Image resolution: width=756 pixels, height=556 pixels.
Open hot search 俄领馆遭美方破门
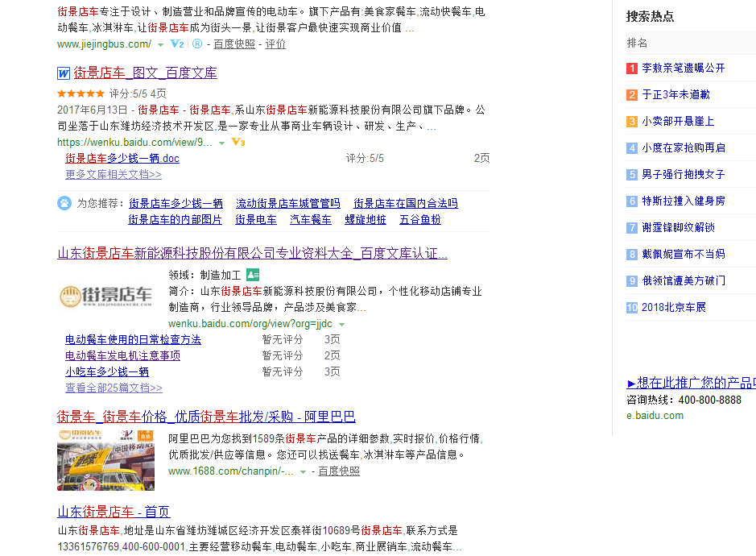click(x=684, y=280)
